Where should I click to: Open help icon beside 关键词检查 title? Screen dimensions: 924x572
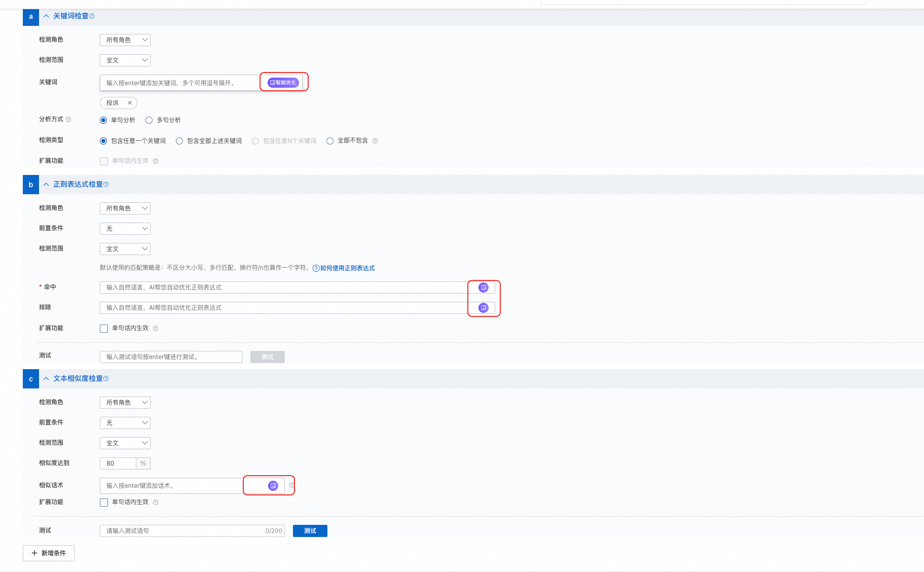coord(92,16)
